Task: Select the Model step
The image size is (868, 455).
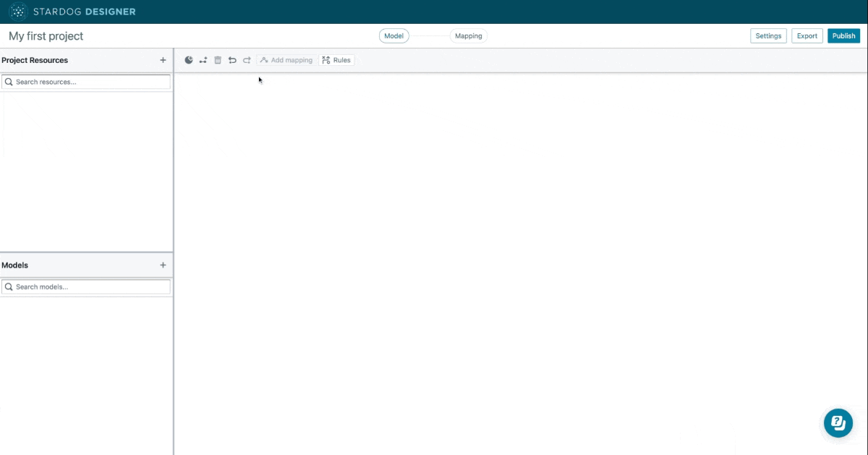Action: (393, 36)
